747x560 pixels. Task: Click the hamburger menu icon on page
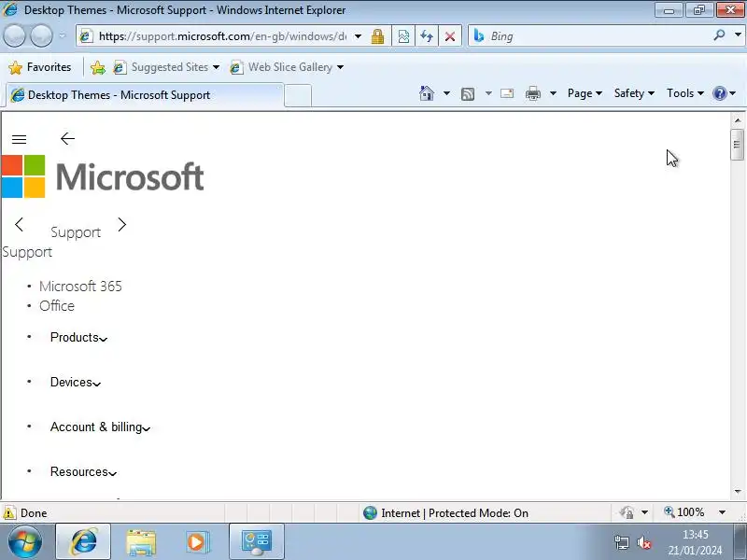point(19,139)
